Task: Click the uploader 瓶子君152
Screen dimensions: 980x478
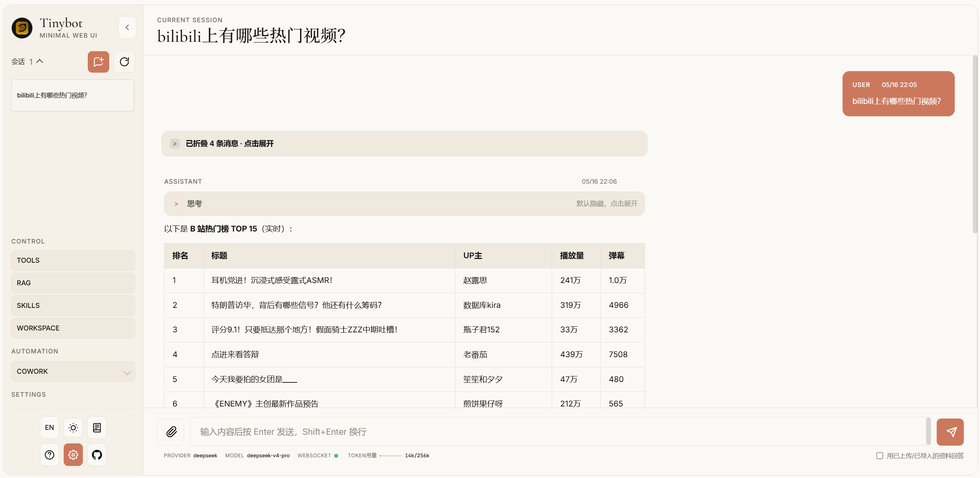Action: click(x=481, y=329)
